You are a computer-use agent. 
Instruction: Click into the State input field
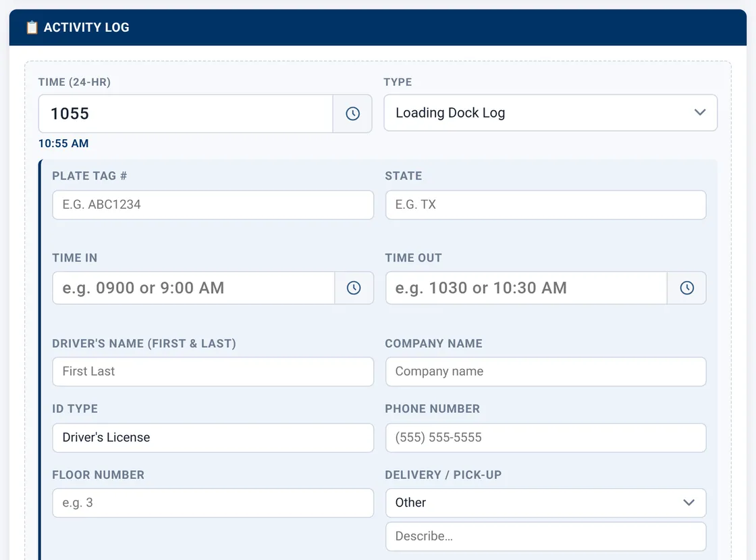546,205
